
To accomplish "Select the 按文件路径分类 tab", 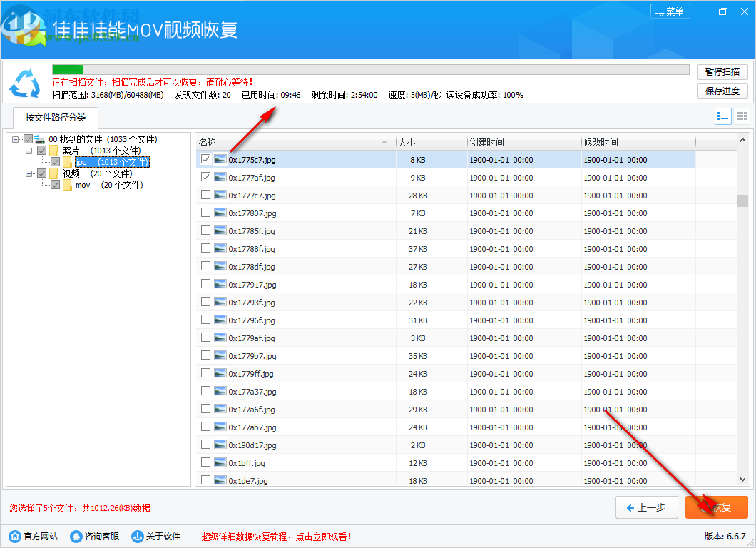I will [x=55, y=118].
